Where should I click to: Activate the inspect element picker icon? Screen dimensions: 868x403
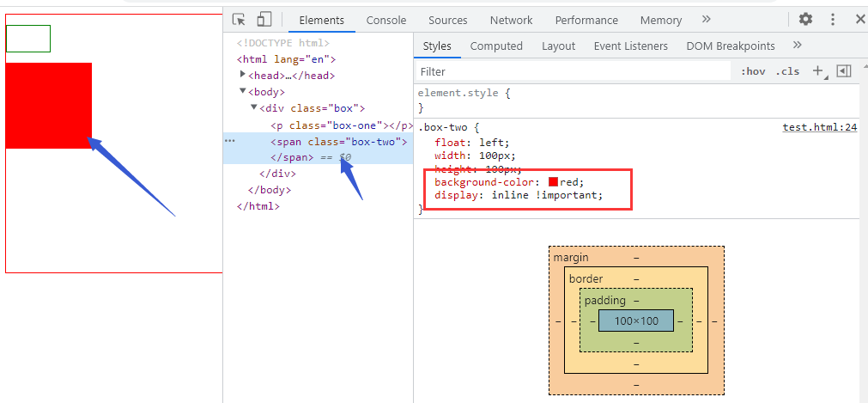pos(239,20)
